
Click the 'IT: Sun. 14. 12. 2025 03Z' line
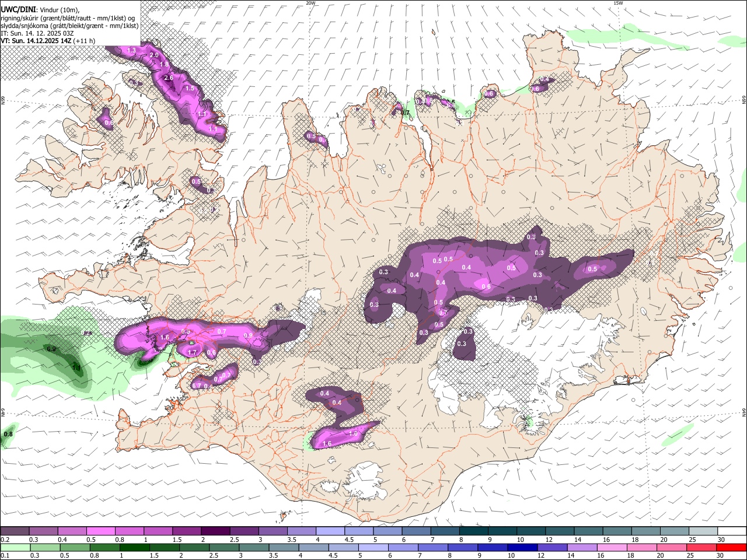(x=37, y=33)
